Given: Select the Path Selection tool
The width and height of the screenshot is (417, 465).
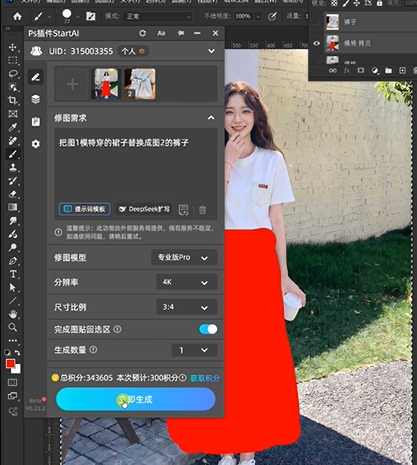Looking at the screenshot, I should (x=13, y=287).
